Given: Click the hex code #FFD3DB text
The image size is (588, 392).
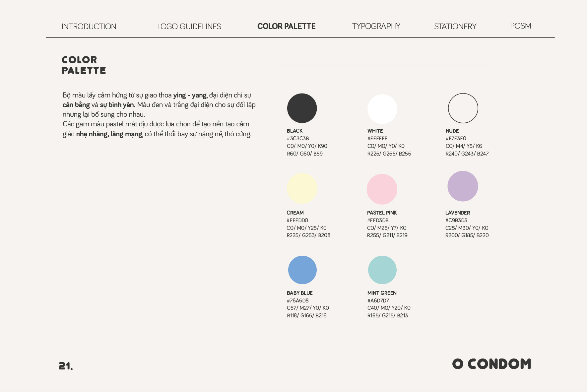Looking at the screenshot, I should 378,220.
